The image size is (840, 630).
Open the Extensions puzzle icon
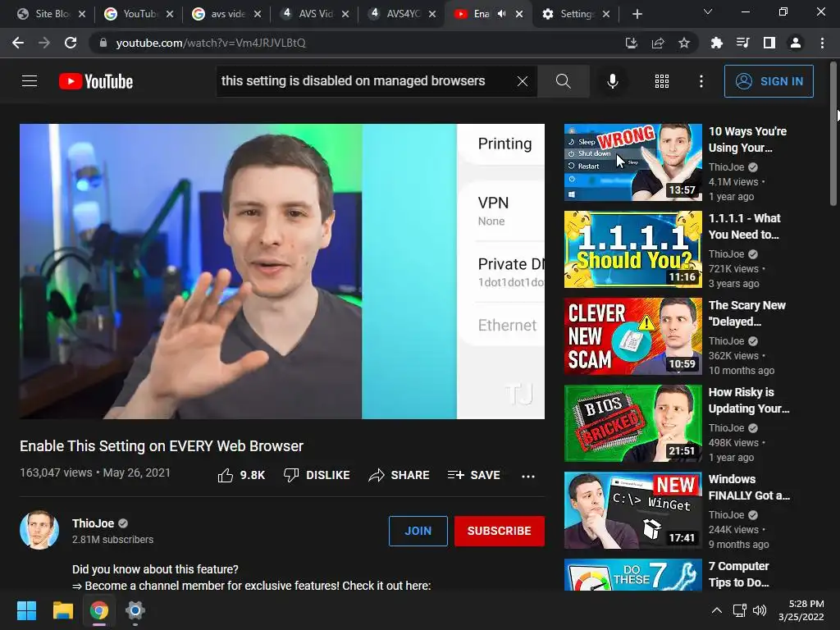coord(716,43)
